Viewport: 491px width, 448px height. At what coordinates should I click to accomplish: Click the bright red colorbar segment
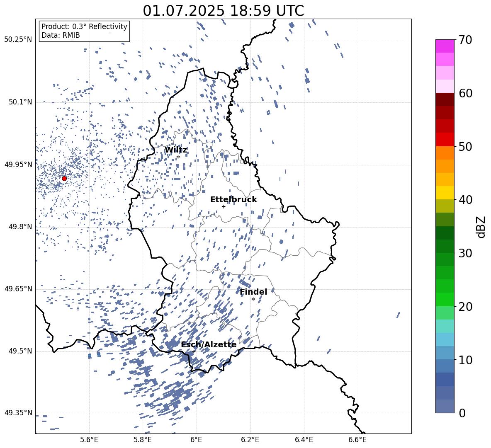point(445,140)
